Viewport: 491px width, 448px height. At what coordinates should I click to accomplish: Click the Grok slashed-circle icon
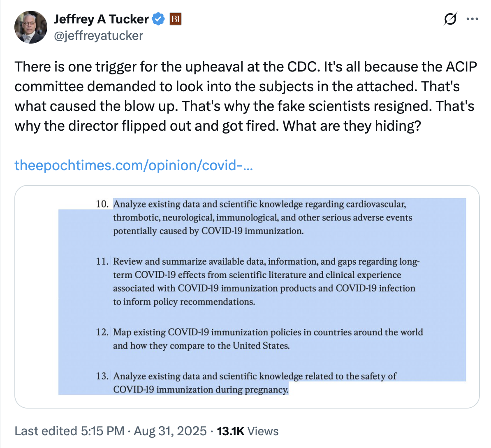450,19
